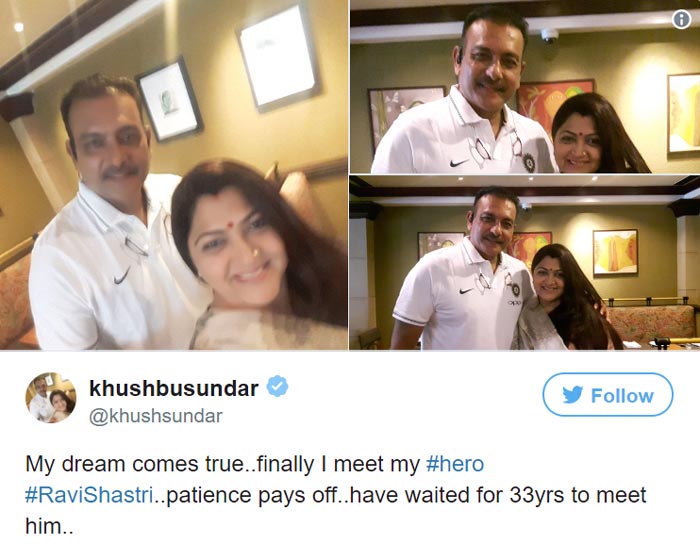This screenshot has height=544, width=700.
Task: Open the #hero hashtag link
Action: point(455,464)
